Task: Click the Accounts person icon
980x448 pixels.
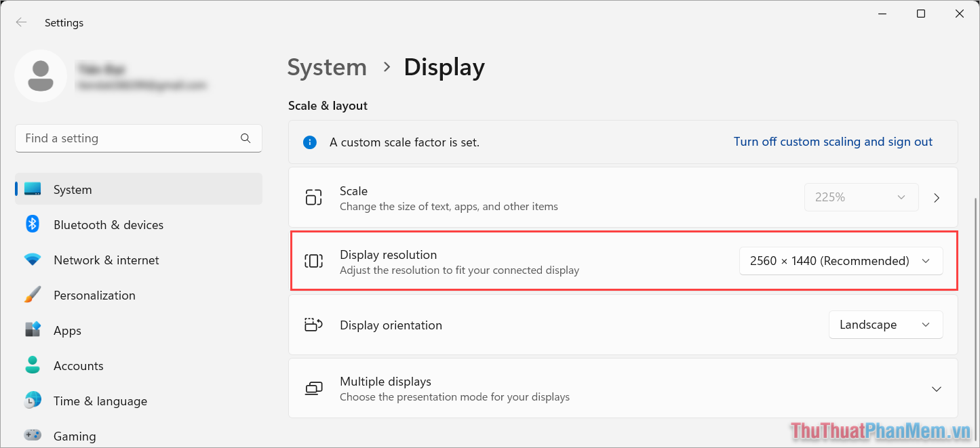Action: [32, 365]
